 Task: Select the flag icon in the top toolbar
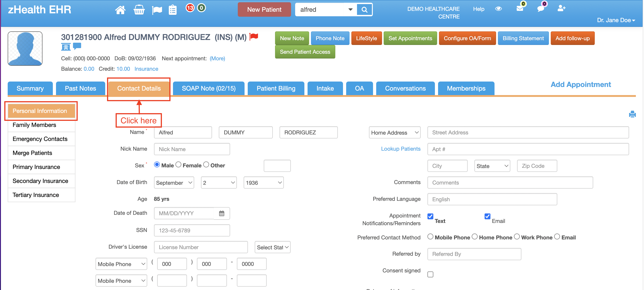[157, 9]
